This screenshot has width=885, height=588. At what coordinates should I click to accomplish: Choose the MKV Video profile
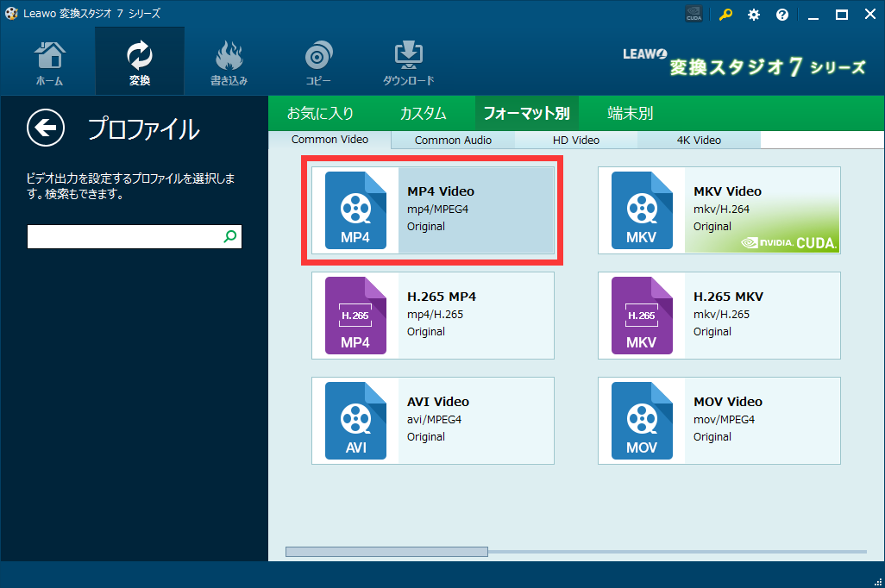(x=719, y=210)
